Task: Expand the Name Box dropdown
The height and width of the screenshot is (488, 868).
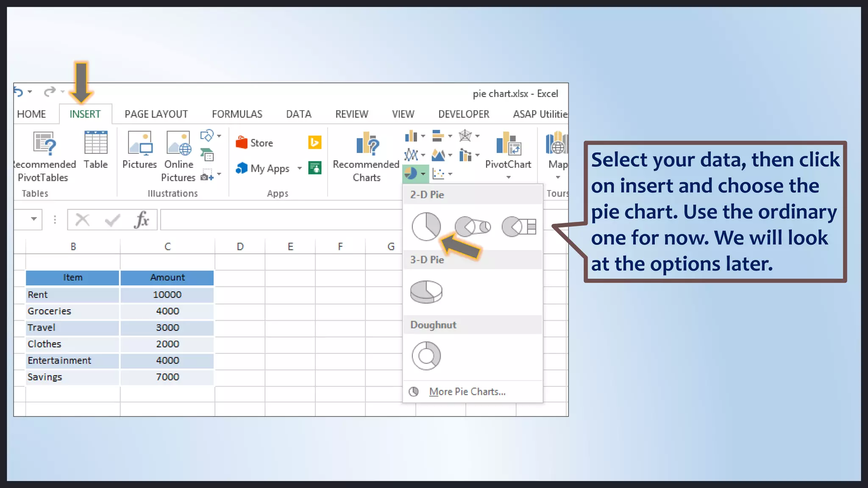Action: (x=34, y=219)
